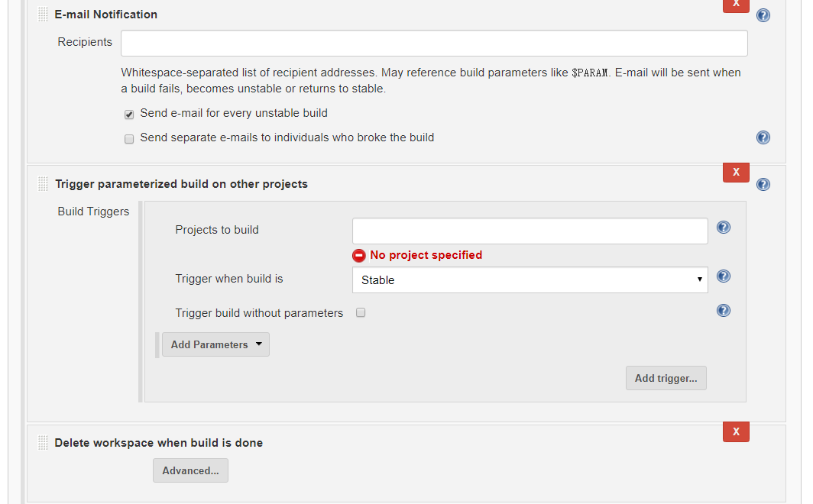Enable separate e-mails to individuals who broke build
Screen dimensions: 813x504
(x=129, y=139)
